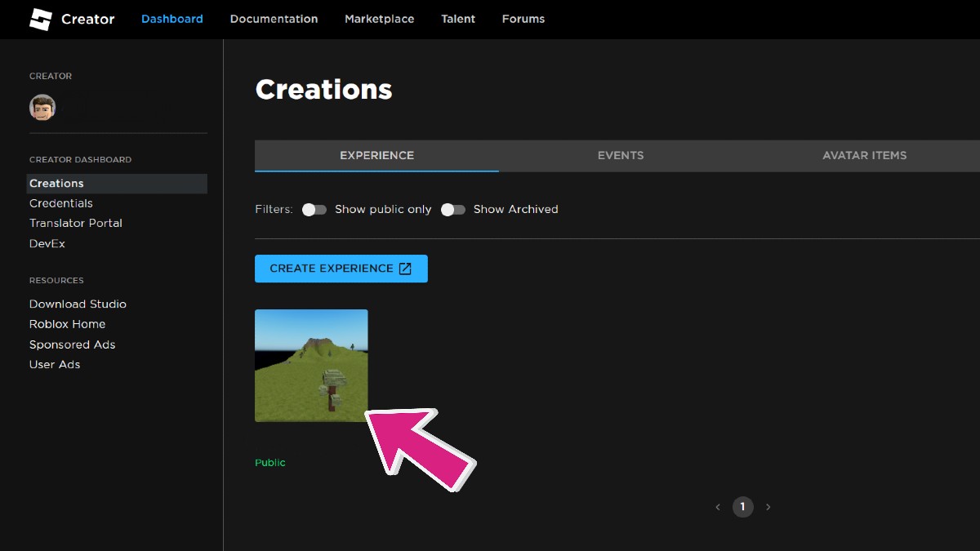The width and height of the screenshot is (980, 551).
Task: Click the external link icon on Create Experience
Action: tap(406, 268)
